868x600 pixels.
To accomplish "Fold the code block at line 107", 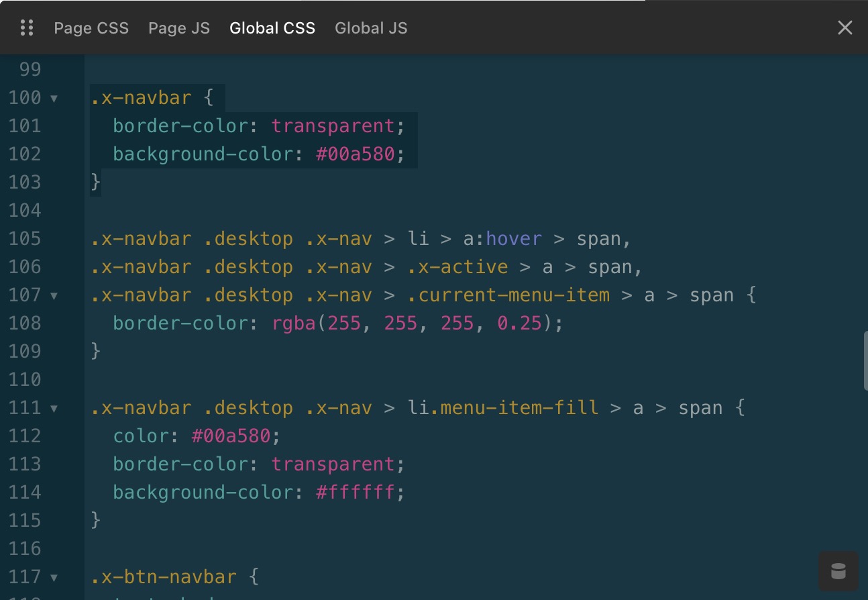I will pos(54,296).
